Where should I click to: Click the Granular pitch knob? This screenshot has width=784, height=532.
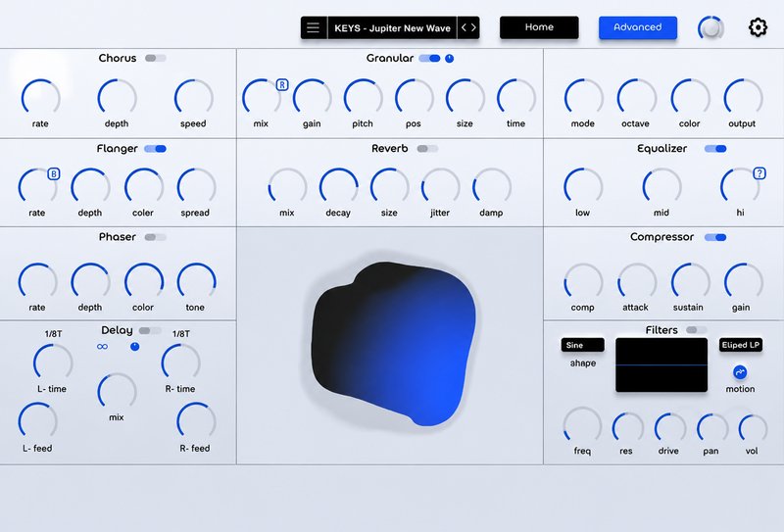click(363, 98)
